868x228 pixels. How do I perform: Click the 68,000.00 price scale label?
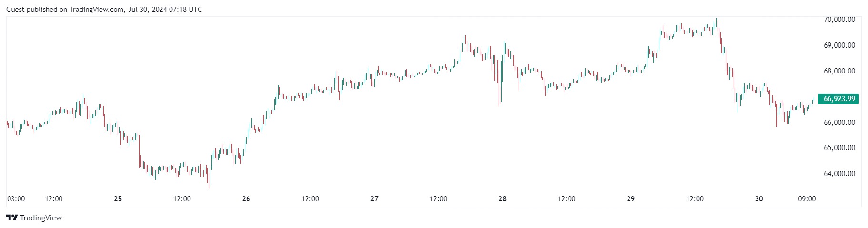pos(839,71)
